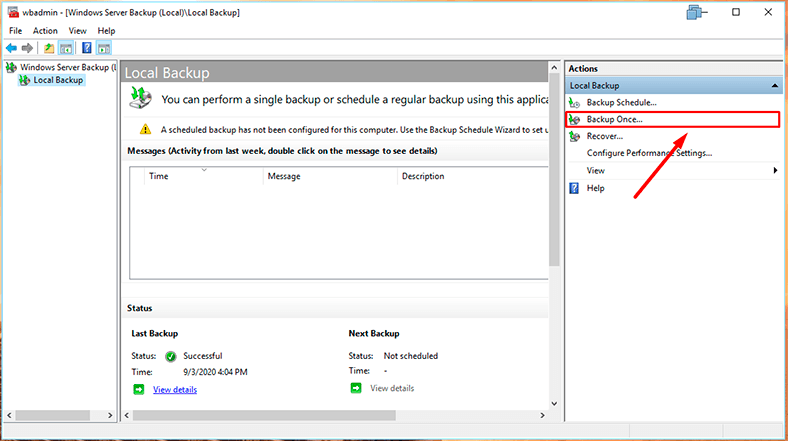This screenshot has height=441, width=788.
Task: Click the Recover icon in Actions
Action: pyautogui.click(x=574, y=136)
